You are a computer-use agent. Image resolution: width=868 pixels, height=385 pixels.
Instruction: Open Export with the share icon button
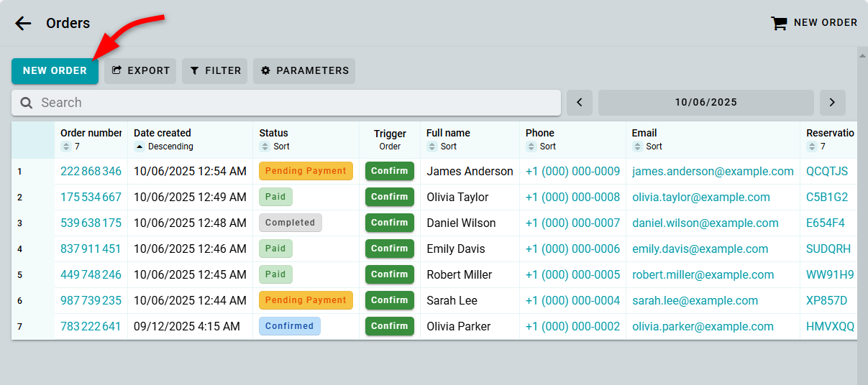pyautogui.click(x=140, y=70)
